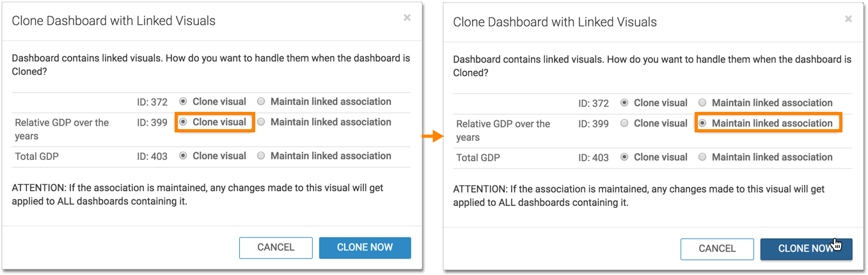Pick Clone visual for Total GDP, left dialog
This screenshot has height=275, width=868.
coord(184,156)
